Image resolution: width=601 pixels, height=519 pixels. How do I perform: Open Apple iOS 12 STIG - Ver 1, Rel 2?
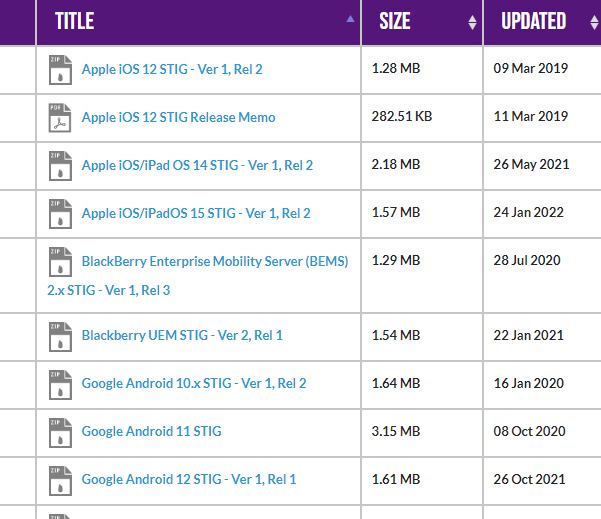pos(172,69)
